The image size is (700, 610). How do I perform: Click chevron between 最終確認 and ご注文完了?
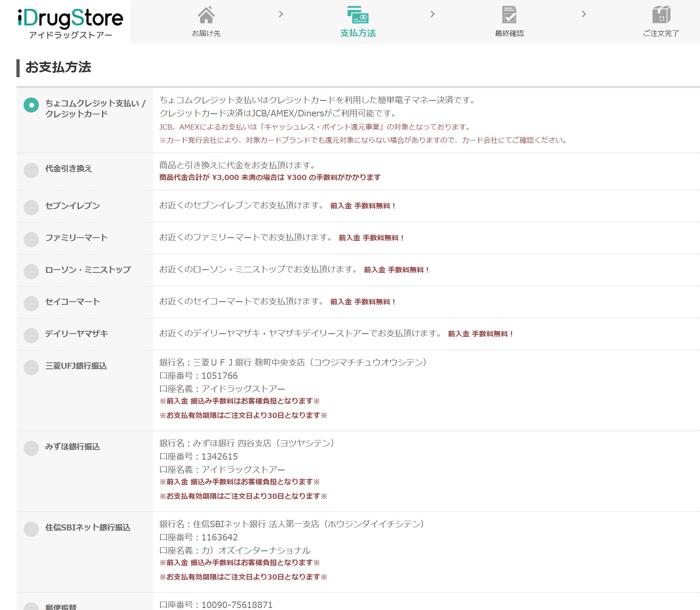[x=584, y=14]
